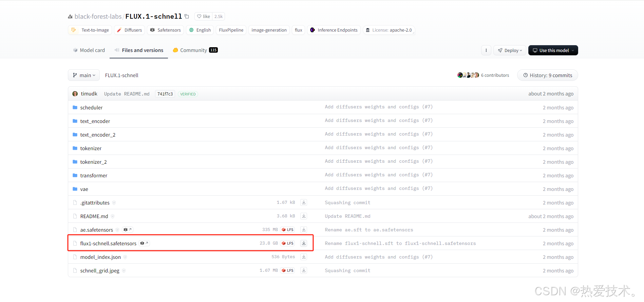Image resolution: width=644 pixels, height=302 pixels.
Task: Open the Rename flux1-schnell.sft commit message
Action: click(400, 243)
